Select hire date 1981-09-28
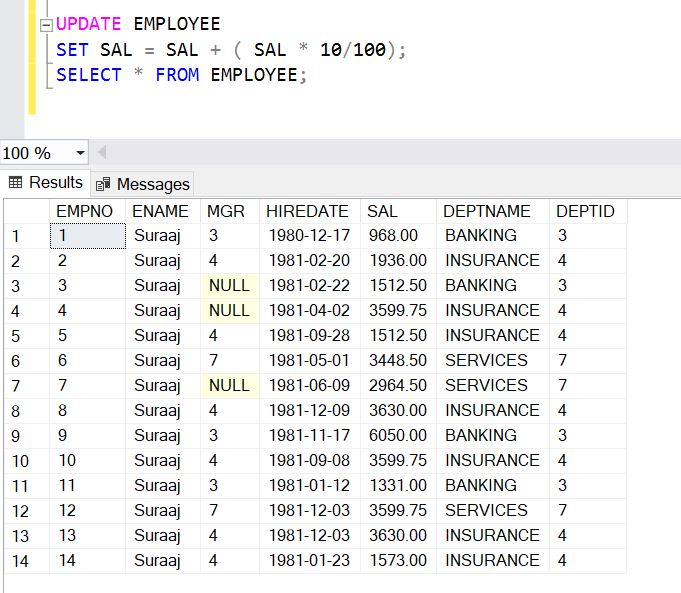This screenshot has height=593, width=681. 310,336
